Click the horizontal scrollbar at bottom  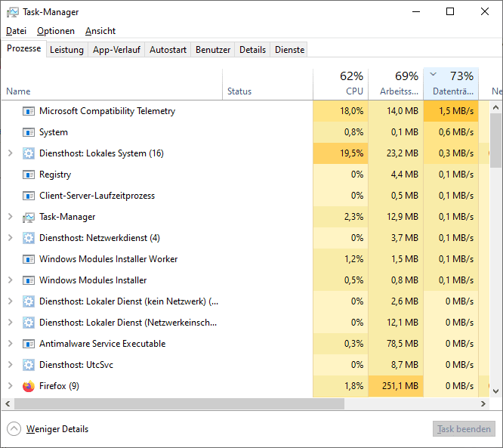click(227, 404)
